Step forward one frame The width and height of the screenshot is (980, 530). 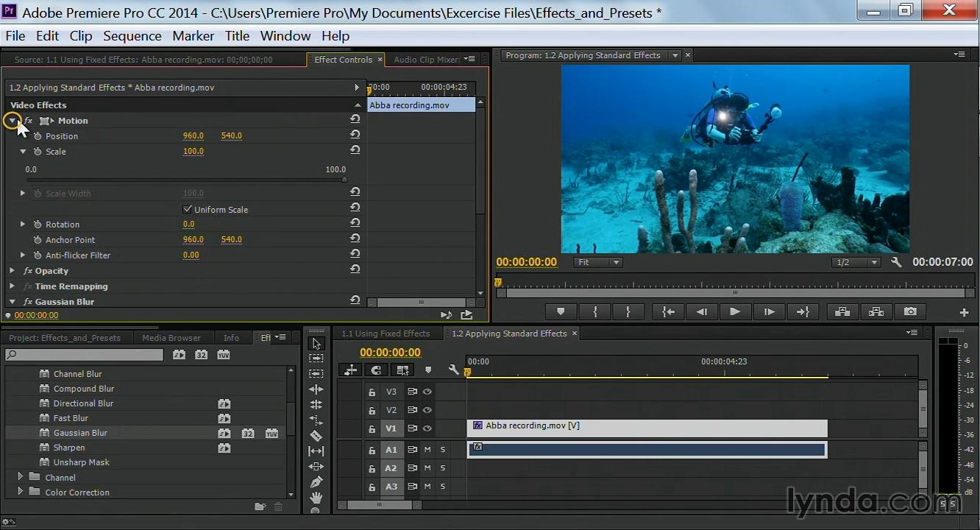pos(769,312)
